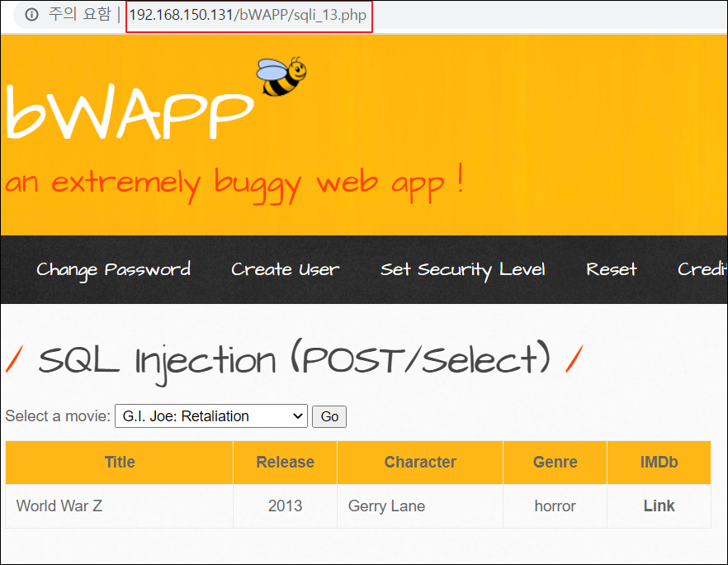The width and height of the screenshot is (728, 565).
Task: Click the bWAPP logo title
Action: coord(130,112)
